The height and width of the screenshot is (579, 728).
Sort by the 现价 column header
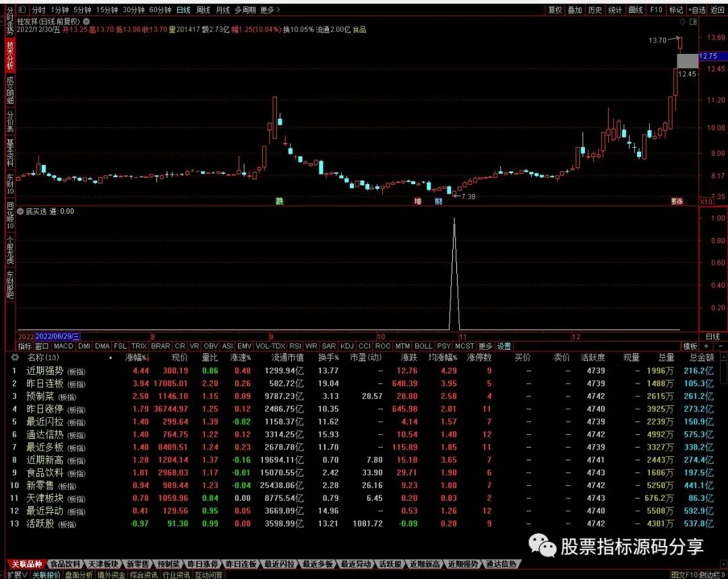tap(180, 358)
